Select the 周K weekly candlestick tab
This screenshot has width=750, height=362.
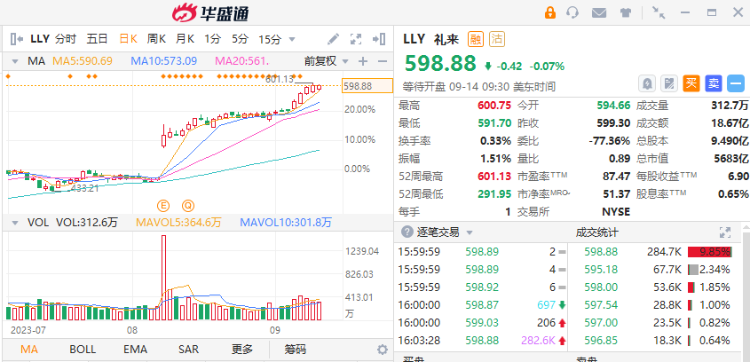pos(156,39)
